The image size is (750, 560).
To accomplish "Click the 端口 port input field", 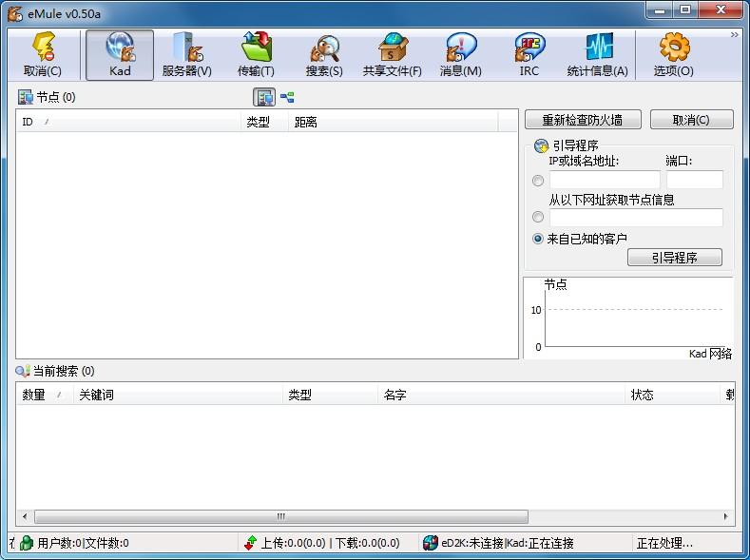I will click(x=695, y=180).
